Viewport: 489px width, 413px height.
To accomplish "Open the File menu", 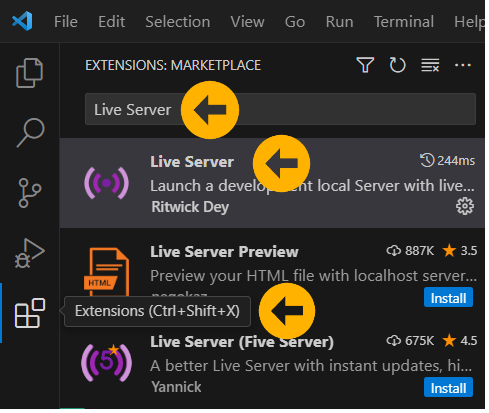I will point(66,22).
